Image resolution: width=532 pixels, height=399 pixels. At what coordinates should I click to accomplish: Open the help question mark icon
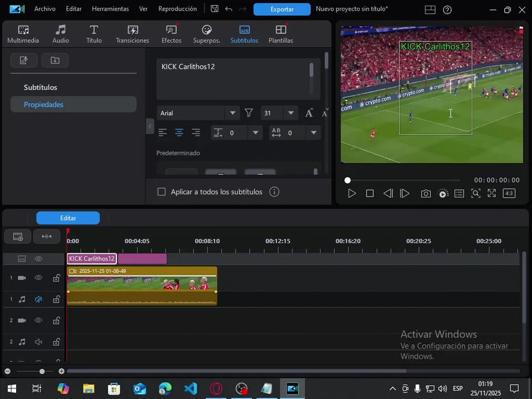click(447, 10)
